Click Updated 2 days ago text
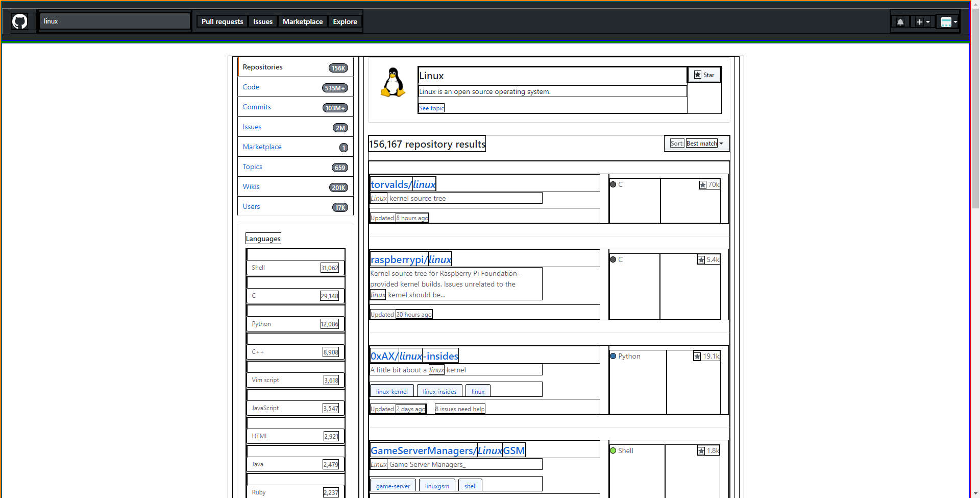The width and height of the screenshot is (980, 498). tap(398, 409)
